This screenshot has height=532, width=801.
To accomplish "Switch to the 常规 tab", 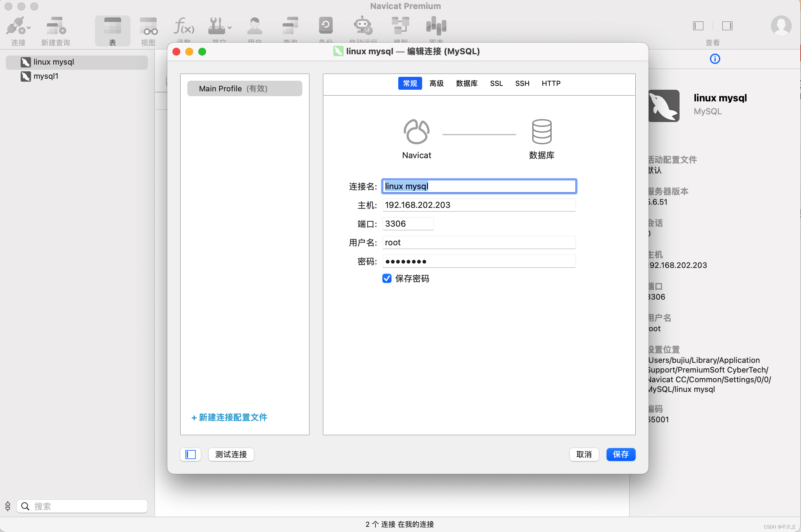I will point(410,84).
